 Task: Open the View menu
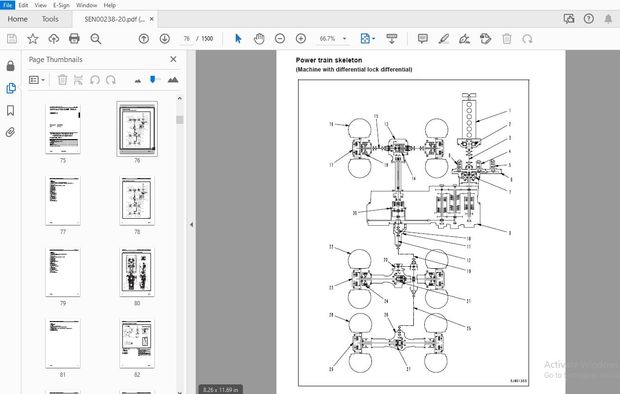pyautogui.click(x=40, y=5)
